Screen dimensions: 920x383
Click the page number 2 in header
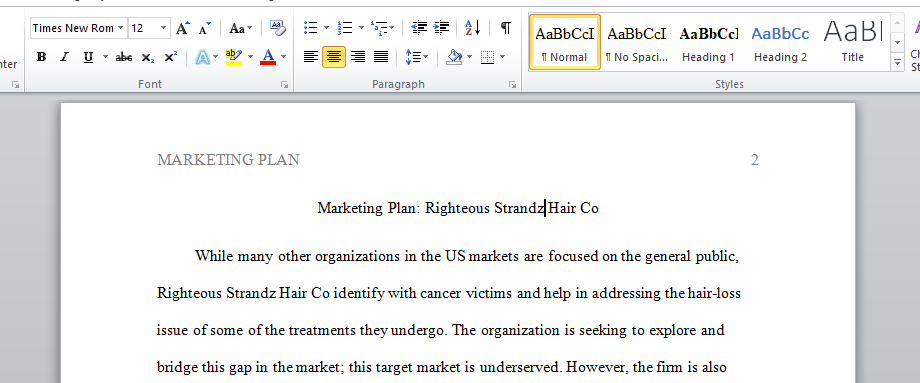click(x=755, y=160)
